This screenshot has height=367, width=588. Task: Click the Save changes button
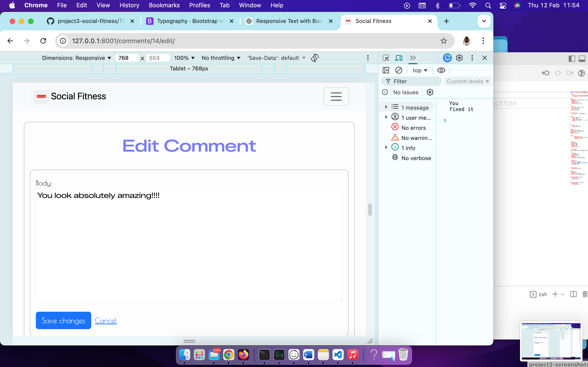tap(63, 320)
